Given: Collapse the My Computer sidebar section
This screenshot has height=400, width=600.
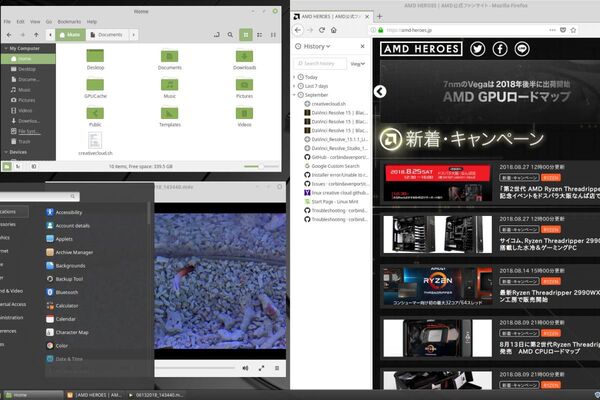Looking at the screenshot, I should point(6,49).
